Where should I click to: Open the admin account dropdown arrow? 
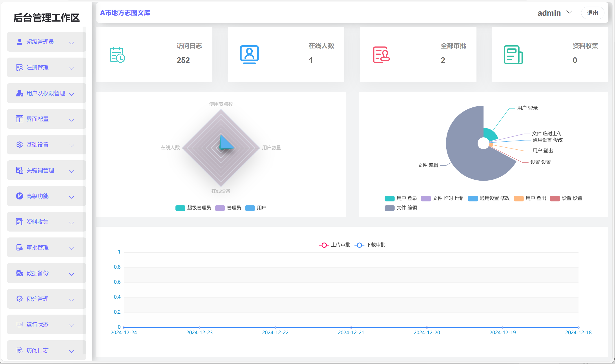pos(569,12)
